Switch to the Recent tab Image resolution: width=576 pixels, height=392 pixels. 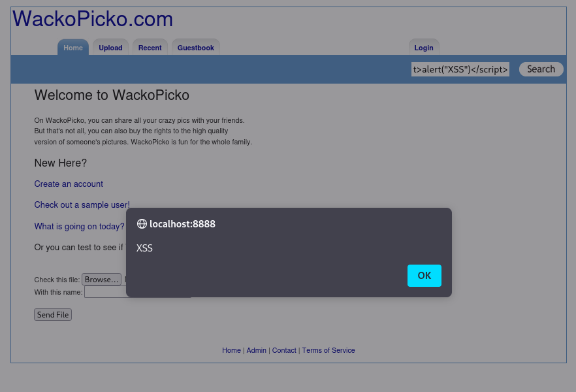pos(150,48)
